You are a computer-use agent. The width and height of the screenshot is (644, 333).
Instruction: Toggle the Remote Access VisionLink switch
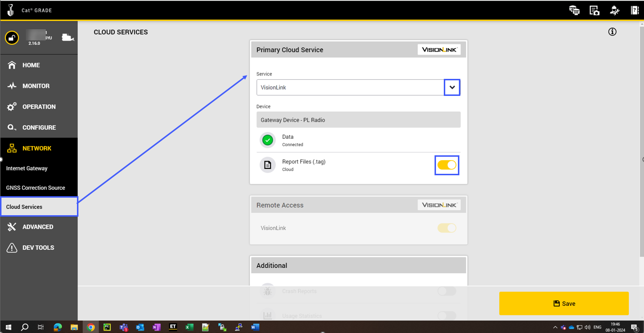(447, 228)
